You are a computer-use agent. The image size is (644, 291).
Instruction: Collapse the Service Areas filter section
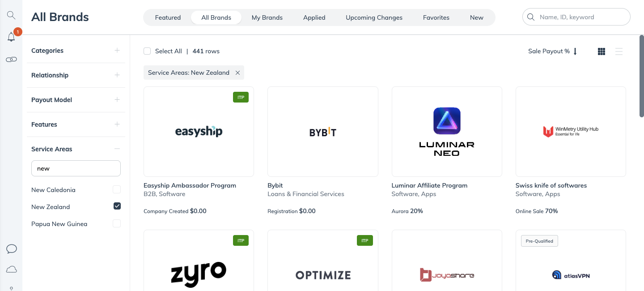[117, 149]
